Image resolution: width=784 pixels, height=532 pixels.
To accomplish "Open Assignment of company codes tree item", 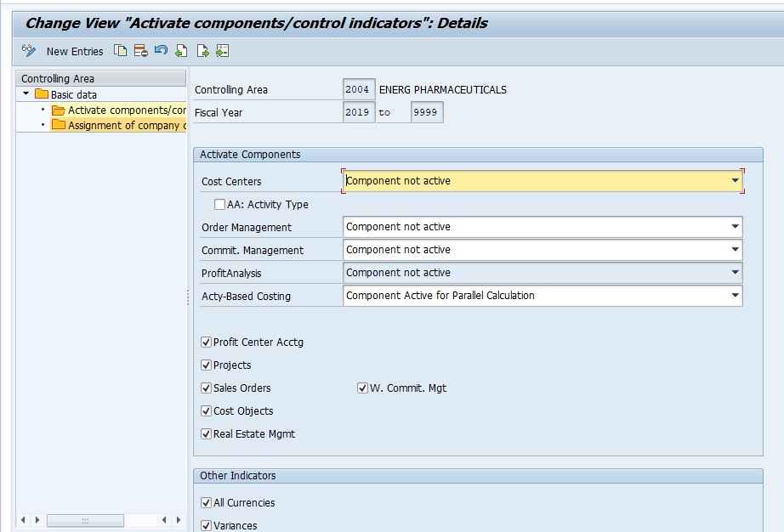I will point(119,125).
